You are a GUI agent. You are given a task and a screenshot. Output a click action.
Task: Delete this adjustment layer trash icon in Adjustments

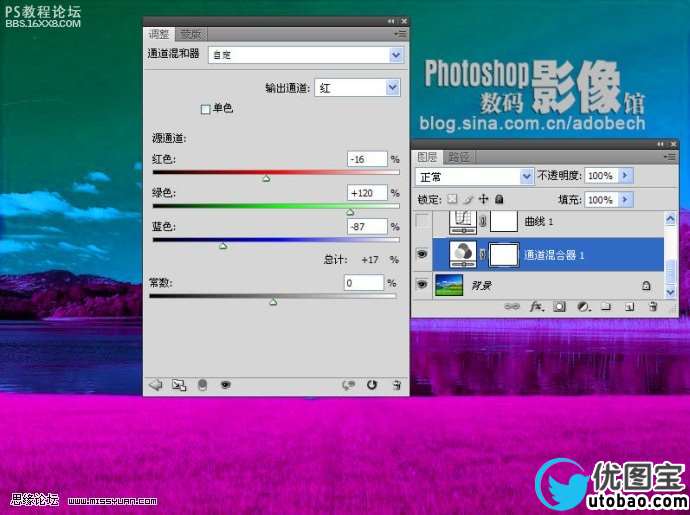396,385
